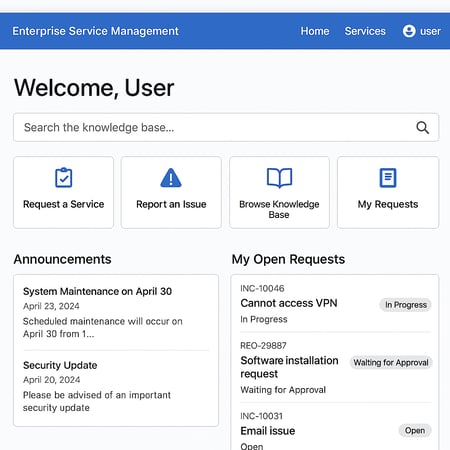The height and width of the screenshot is (450, 450).
Task: Click 'In Progress' subtext under Cannot access VPN
Action: coord(264,319)
